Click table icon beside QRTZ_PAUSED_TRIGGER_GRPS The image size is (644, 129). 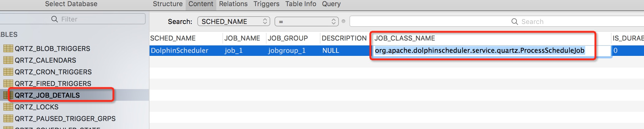click(x=8, y=119)
